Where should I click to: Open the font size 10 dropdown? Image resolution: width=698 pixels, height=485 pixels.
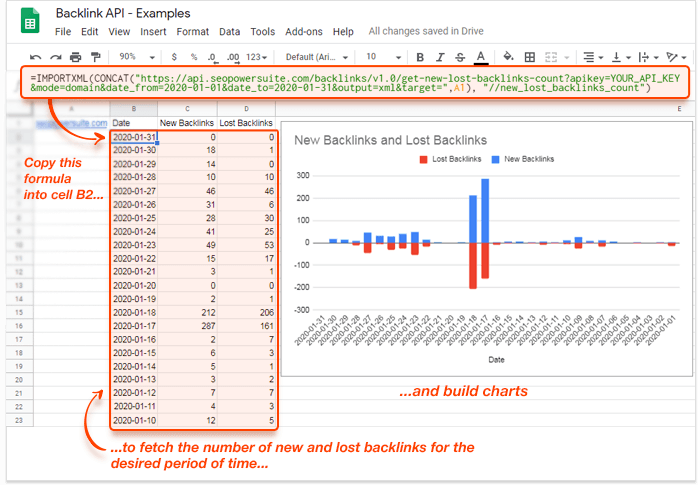[383, 57]
